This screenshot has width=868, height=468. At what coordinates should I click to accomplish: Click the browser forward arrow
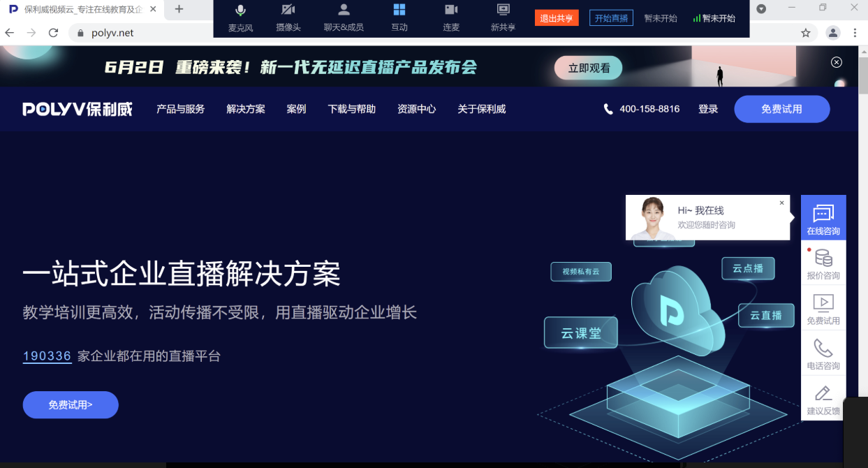click(x=31, y=33)
